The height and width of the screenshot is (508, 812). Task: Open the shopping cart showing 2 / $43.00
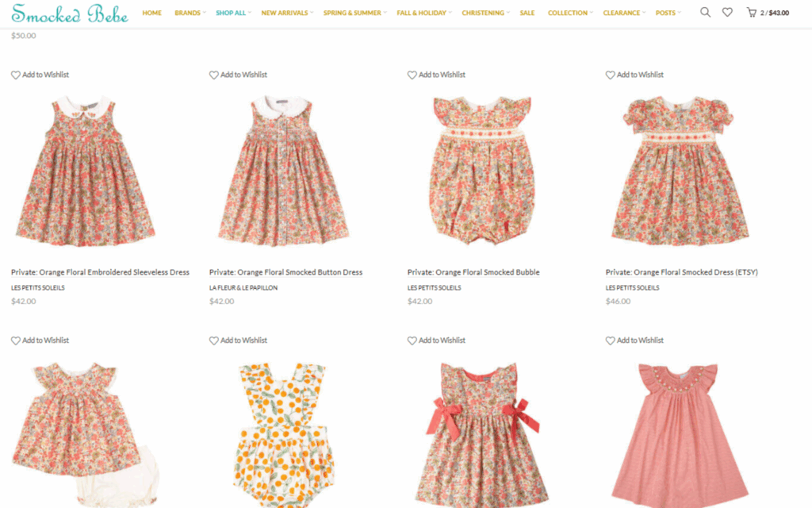tap(768, 13)
